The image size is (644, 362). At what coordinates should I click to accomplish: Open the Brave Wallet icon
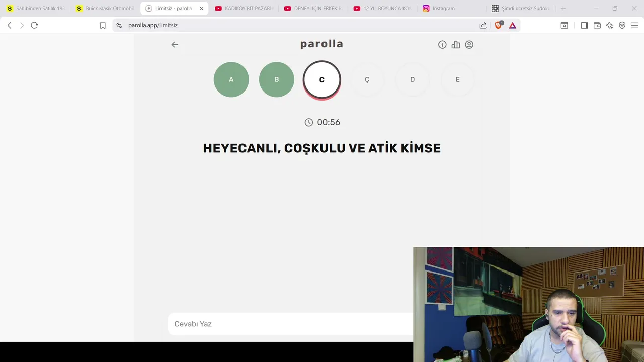(x=597, y=25)
